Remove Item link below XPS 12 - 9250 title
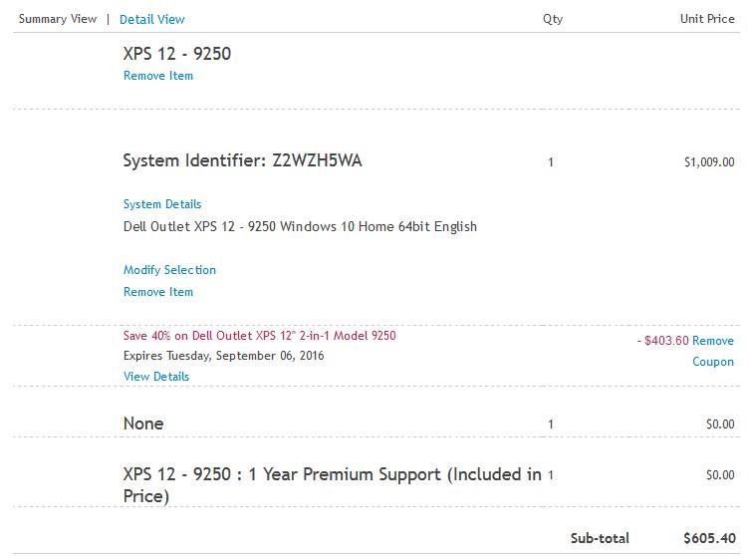The height and width of the screenshot is (560, 748). point(158,76)
